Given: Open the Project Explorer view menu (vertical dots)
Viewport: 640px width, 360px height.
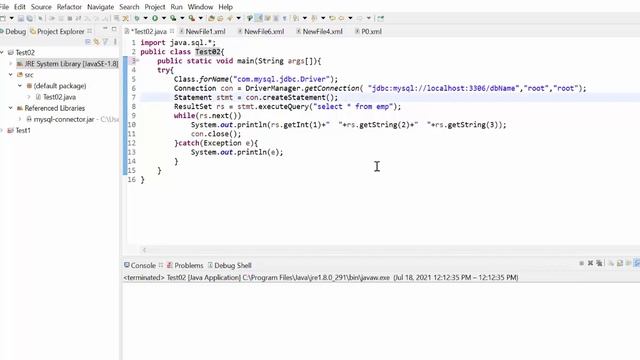Looking at the screenshot, I should [x=115, y=42].
